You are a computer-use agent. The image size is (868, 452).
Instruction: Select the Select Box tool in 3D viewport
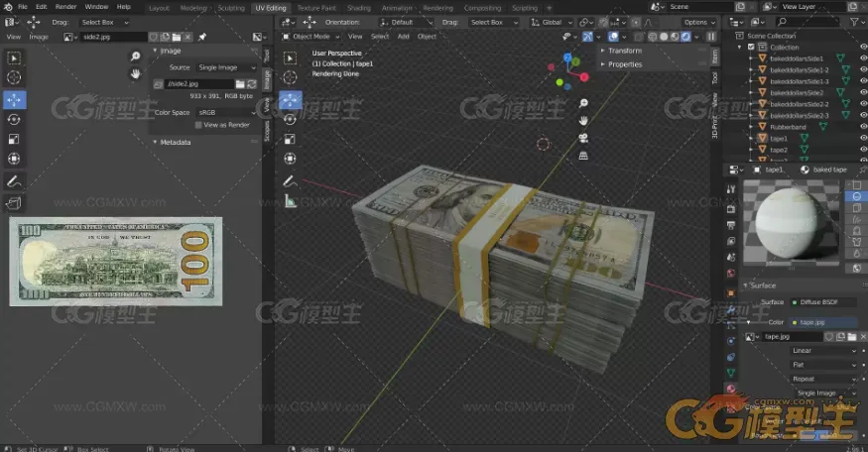click(290, 58)
